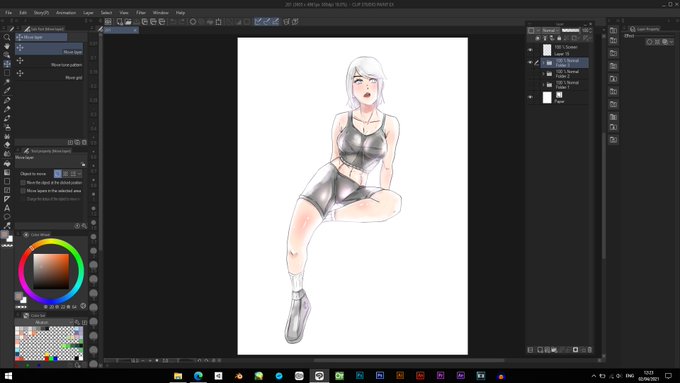Screen dimensions: 680x383
Task: Show hidden Folder 2 via its eye column
Action: (530, 74)
